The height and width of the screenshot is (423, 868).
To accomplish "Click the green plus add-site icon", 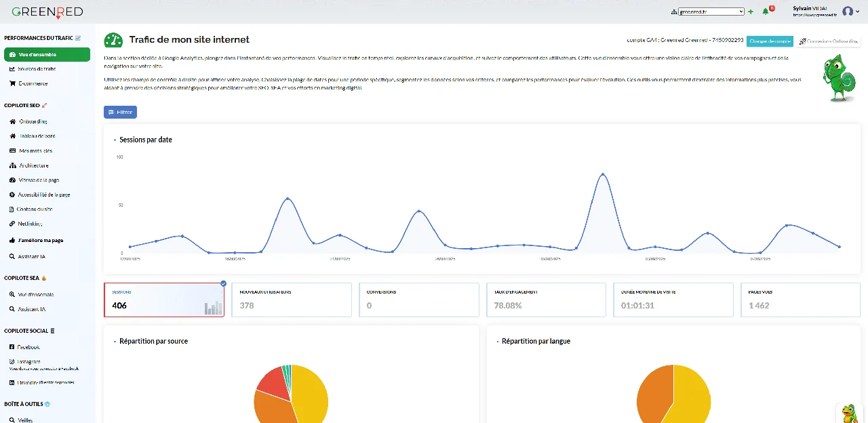I will point(751,12).
